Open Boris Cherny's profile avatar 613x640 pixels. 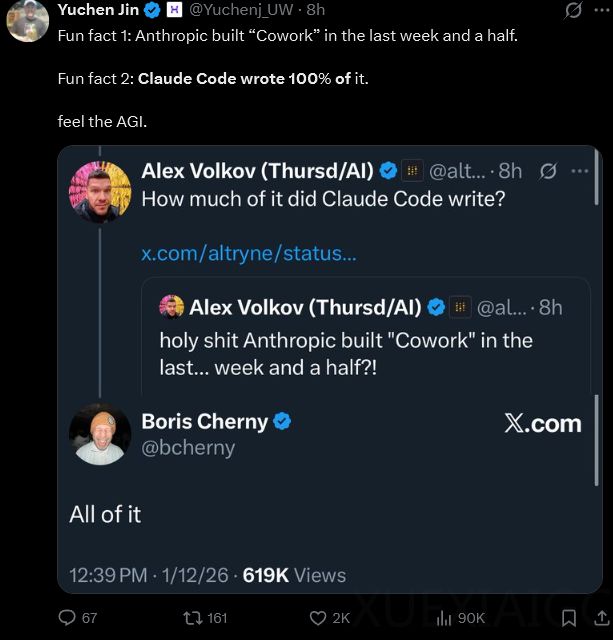(100, 435)
